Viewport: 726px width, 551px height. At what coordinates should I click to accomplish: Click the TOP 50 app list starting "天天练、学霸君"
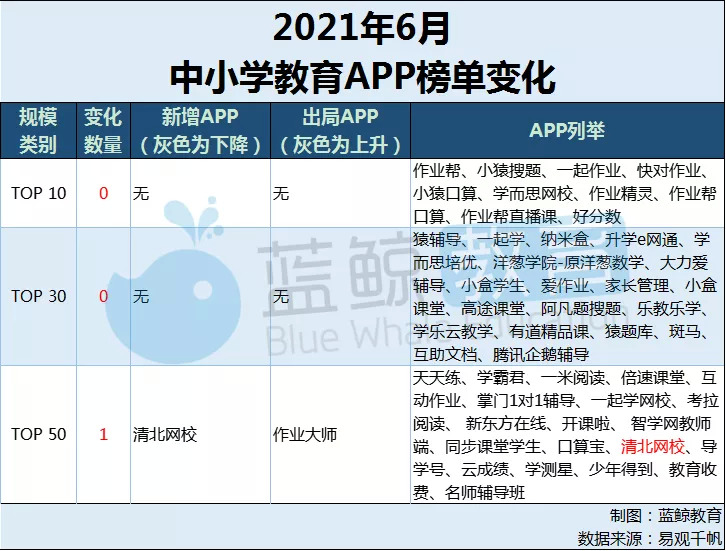(x=565, y=435)
